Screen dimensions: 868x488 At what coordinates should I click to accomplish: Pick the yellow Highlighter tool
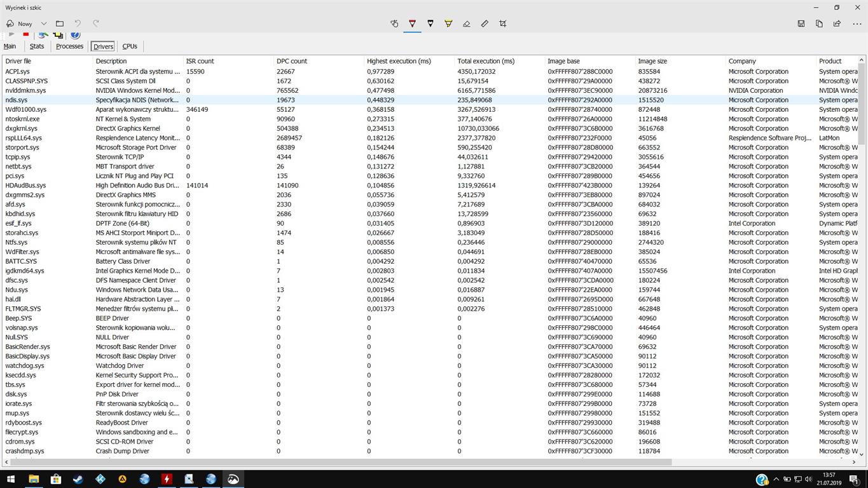coord(448,24)
